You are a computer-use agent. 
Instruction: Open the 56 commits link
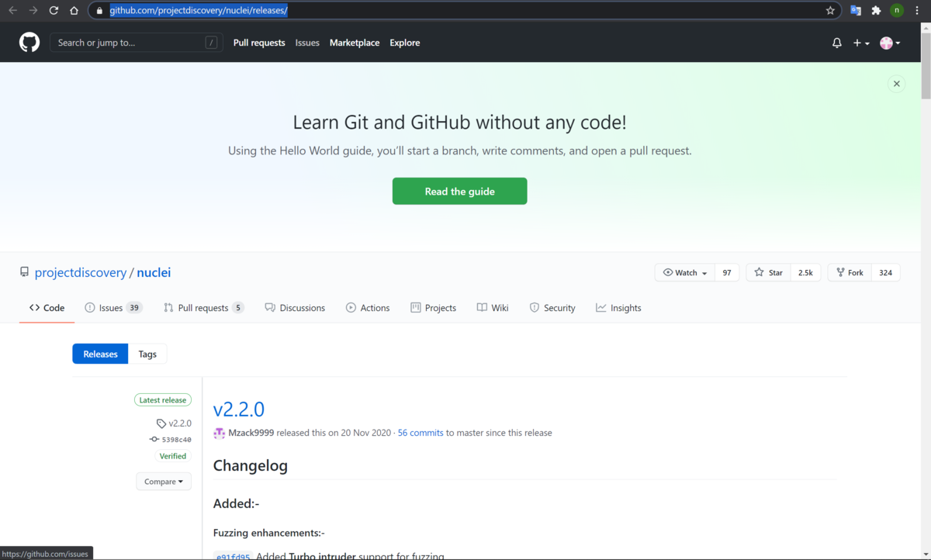click(421, 433)
